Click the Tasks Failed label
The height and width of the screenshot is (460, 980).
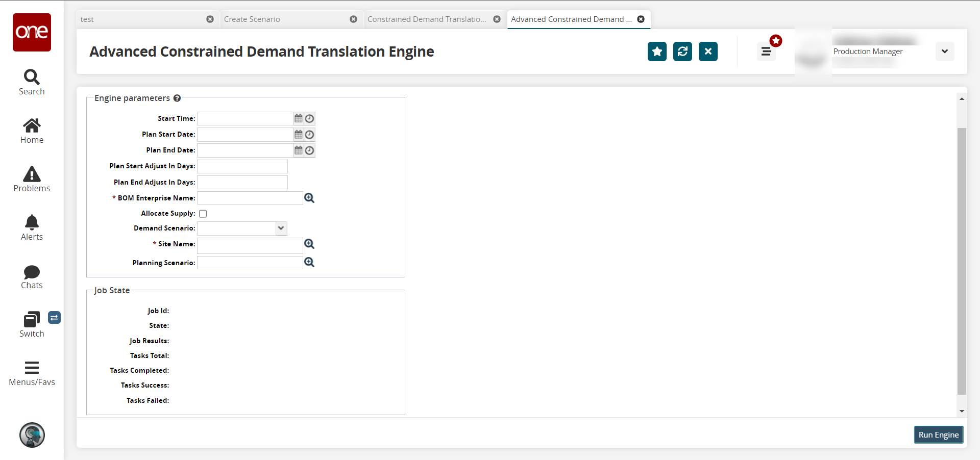point(148,401)
